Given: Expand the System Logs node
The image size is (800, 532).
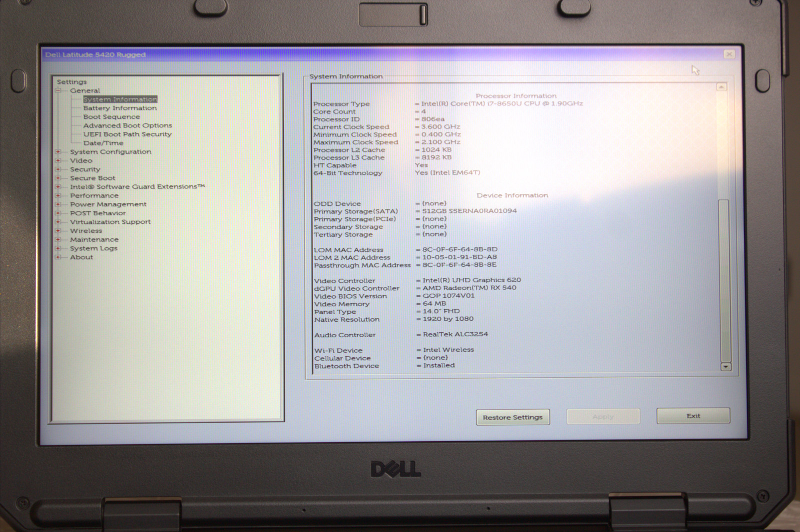Looking at the screenshot, I should [x=58, y=248].
